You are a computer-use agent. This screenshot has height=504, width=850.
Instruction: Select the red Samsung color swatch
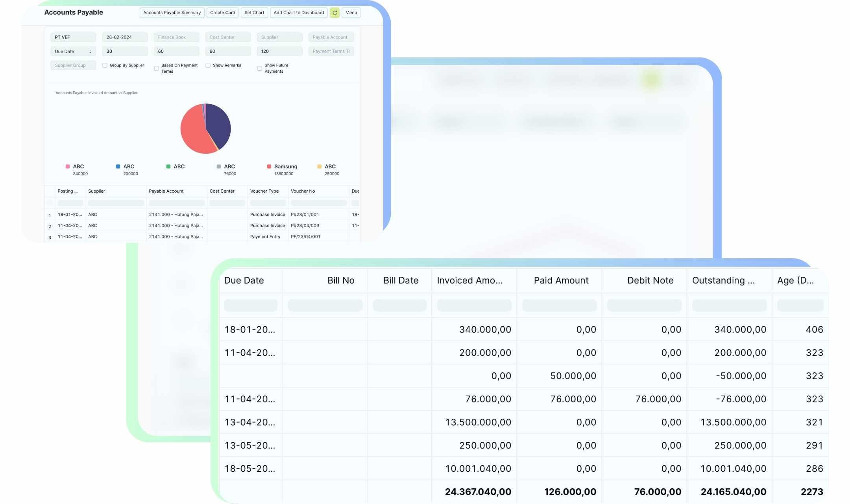269,166
